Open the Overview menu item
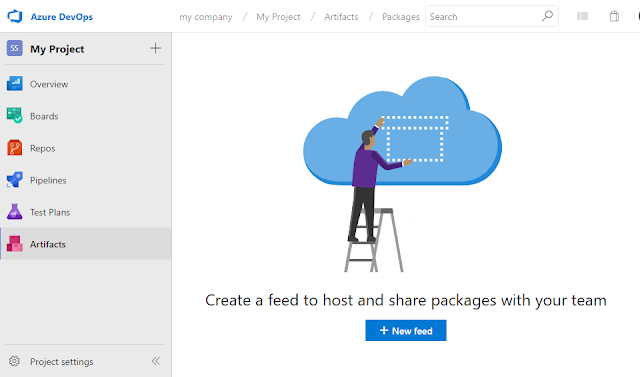 [x=49, y=84]
